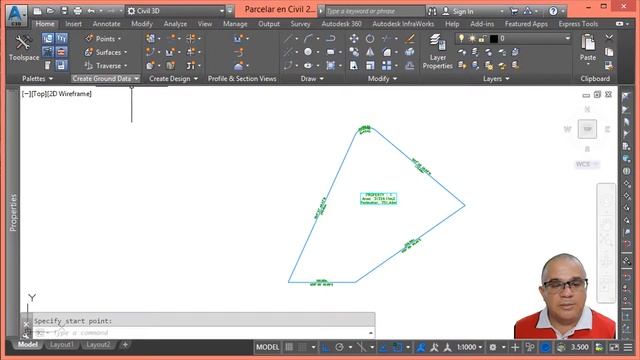
Task: Toggle layer 0 on/off lightbulb
Action: 461,38
